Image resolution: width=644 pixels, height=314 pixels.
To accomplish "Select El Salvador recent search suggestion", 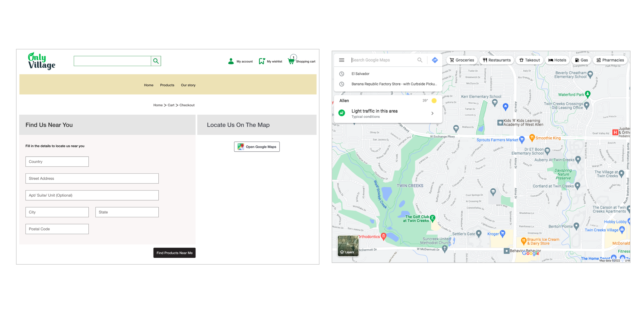I will click(360, 74).
